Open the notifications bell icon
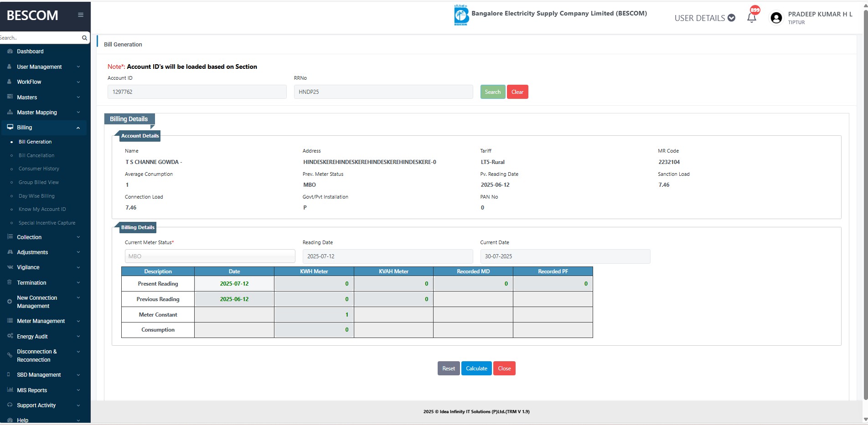 (752, 18)
